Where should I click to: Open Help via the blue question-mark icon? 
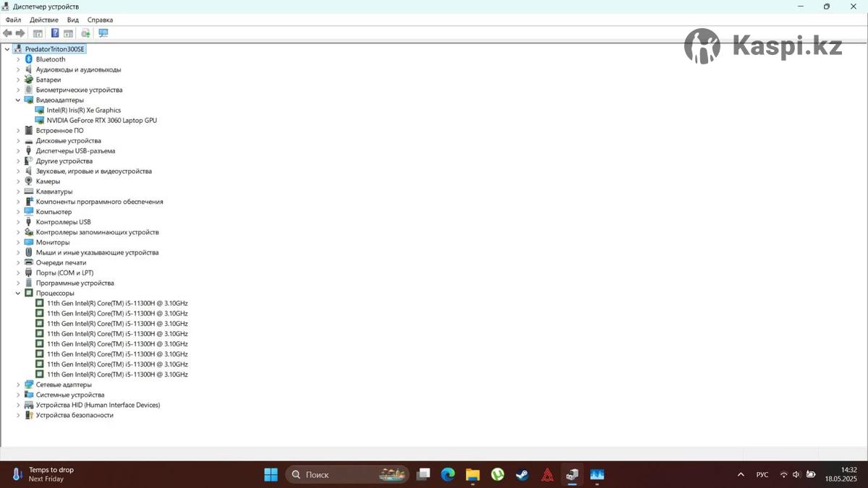pyautogui.click(x=55, y=33)
